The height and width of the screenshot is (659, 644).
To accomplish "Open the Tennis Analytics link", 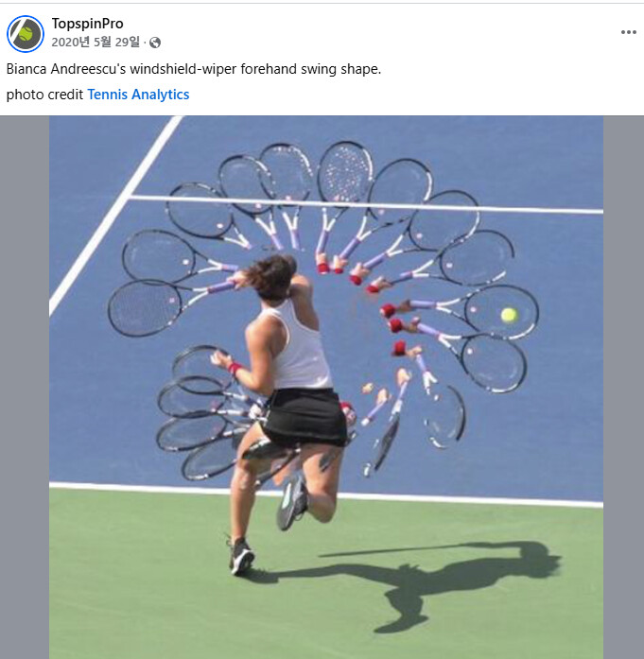I will tap(138, 95).
